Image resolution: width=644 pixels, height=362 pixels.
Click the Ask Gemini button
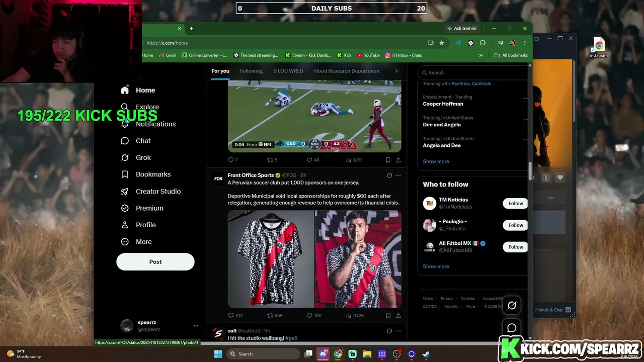click(462, 28)
